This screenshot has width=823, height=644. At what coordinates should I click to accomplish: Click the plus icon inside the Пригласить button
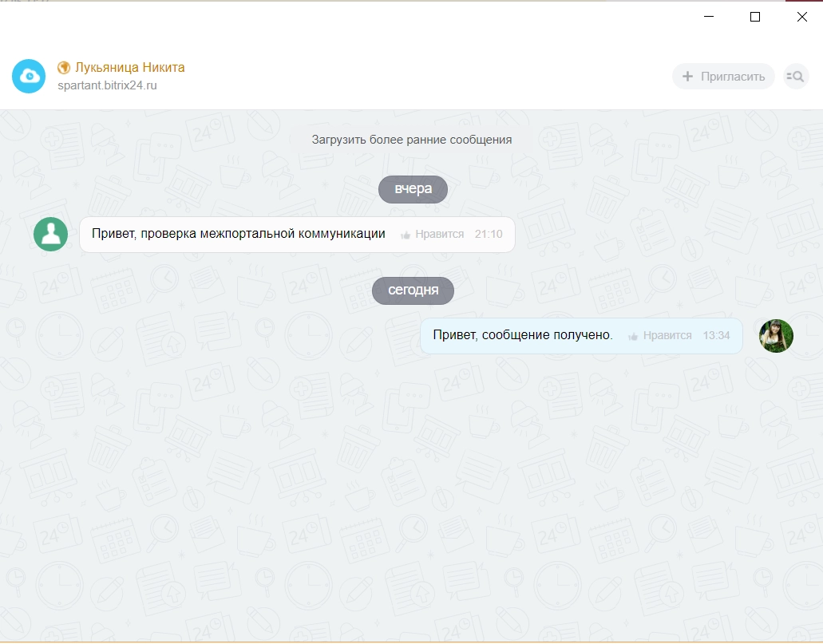click(x=687, y=77)
